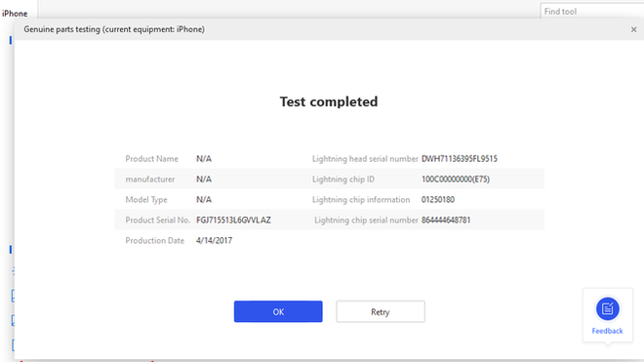This screenshot has width=644, height=362.
Task: Switch to the iPhone tab
Action: point(15,14)
